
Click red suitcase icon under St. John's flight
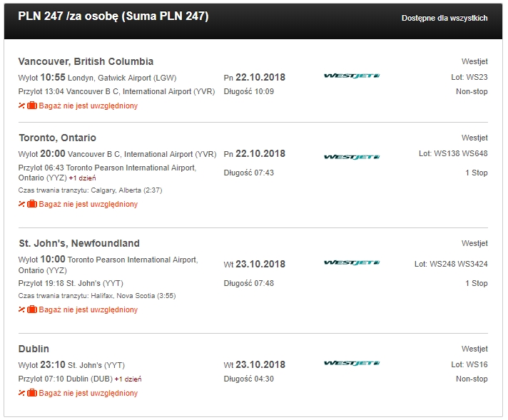pos(31,309)
